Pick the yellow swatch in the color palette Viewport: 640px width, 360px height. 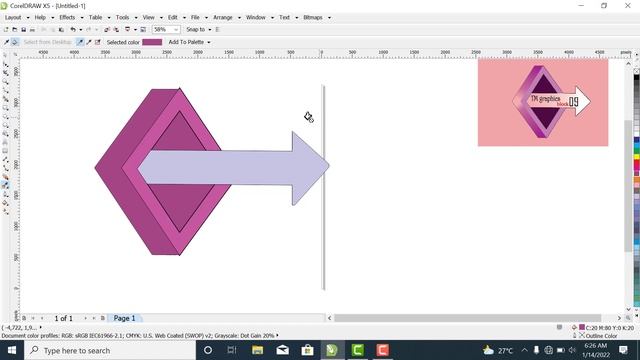pyautogui.click(x=636, y=158)
